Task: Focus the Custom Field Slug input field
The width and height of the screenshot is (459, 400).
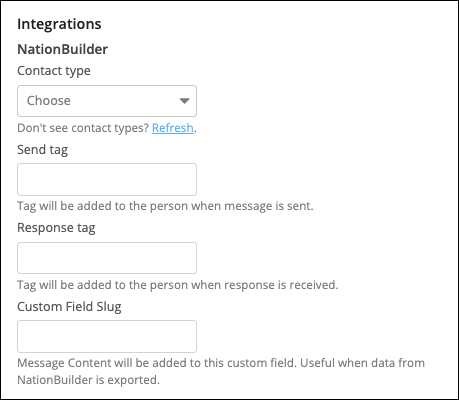Action: (x=107, y=336)
